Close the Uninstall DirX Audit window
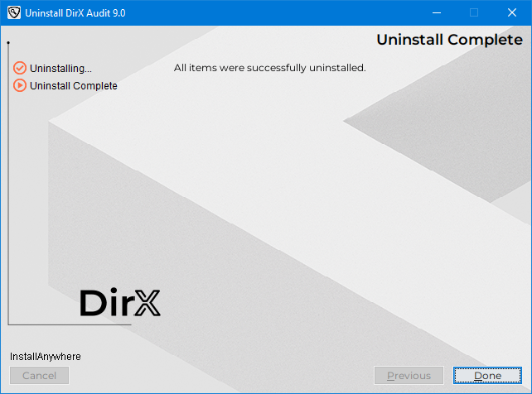The width and height of the screenshot is (532, 394). point(512,13)
